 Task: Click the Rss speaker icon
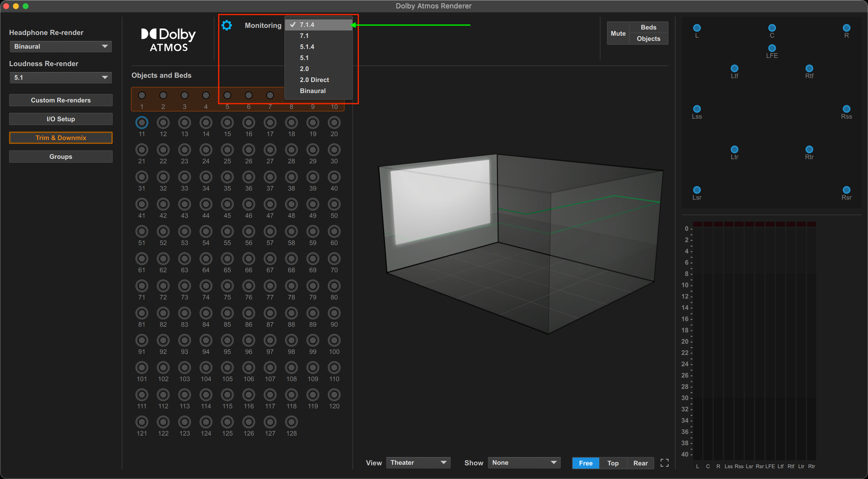846,109
